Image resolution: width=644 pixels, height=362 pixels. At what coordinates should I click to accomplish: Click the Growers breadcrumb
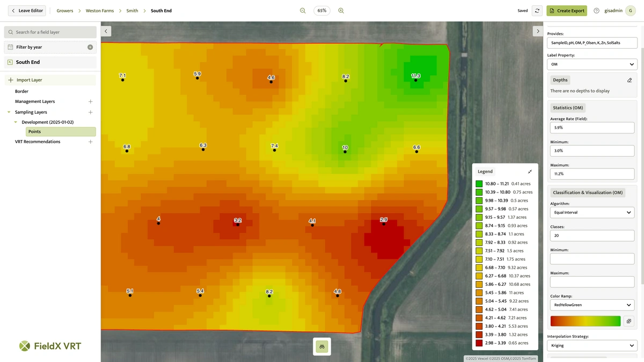click(x=64, y=10)
